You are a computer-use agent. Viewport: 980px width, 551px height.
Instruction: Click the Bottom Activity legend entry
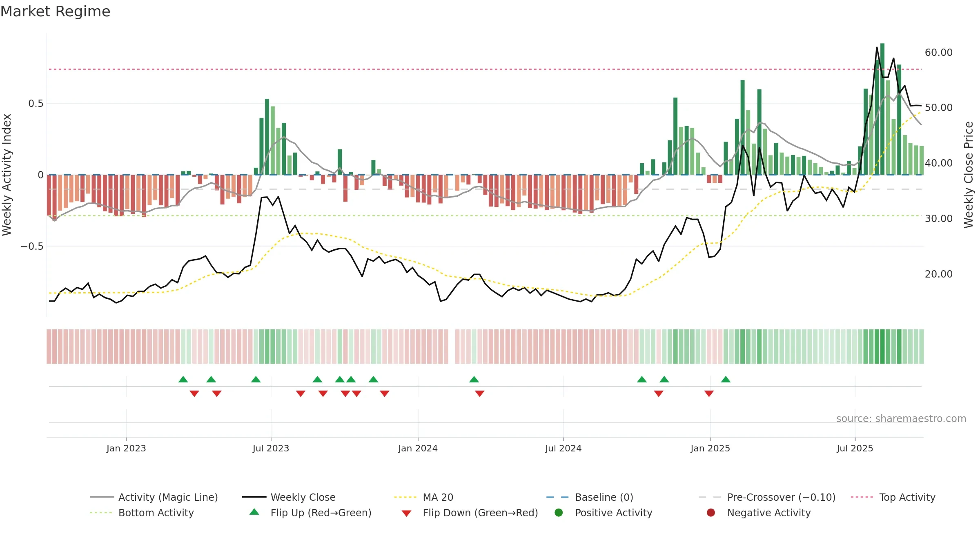tap(142, 513)
